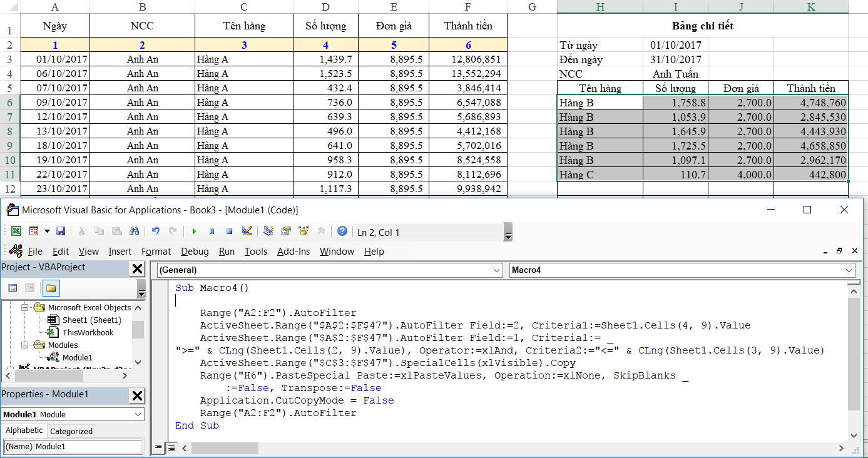This screenshot has width=868, height=458.
Task: Open the Add-Ins menu
Action: click(294, 252)
